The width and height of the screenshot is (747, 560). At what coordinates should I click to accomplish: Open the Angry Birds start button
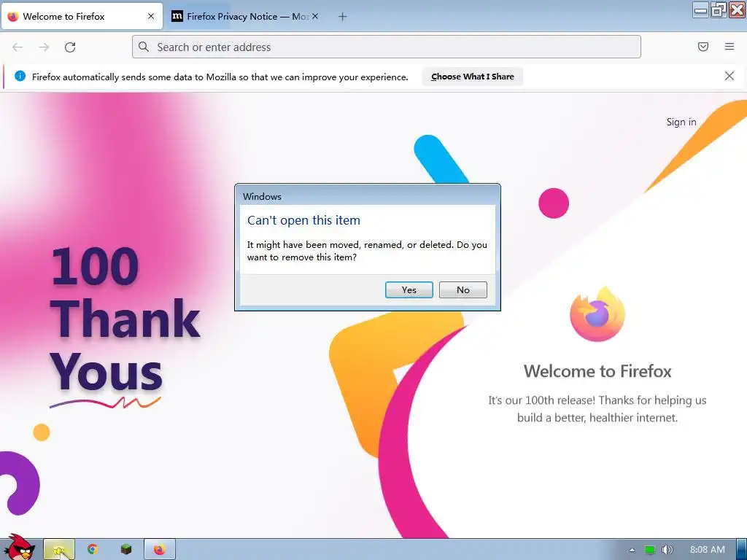pos(18,548)
